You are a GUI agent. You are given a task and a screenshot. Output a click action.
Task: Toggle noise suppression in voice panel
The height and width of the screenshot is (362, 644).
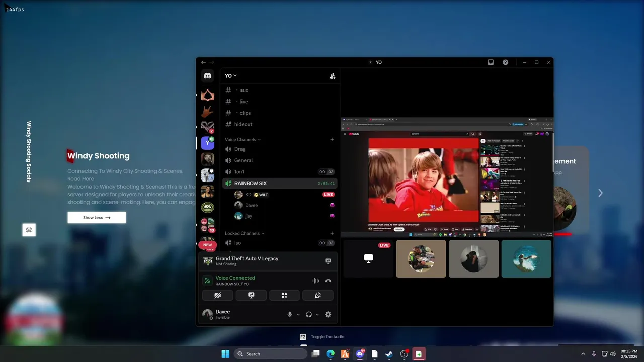[315, 281]
